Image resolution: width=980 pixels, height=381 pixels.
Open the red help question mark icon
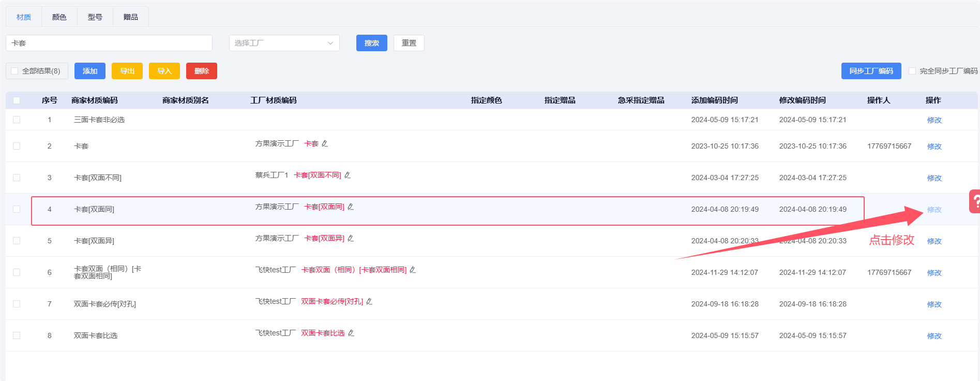point(975,201)
